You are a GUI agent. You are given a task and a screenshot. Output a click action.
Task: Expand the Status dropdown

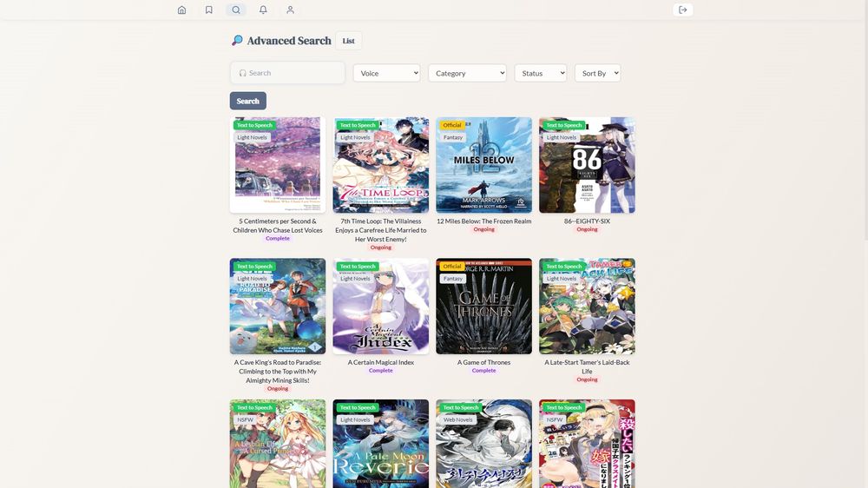click(541, 73)
